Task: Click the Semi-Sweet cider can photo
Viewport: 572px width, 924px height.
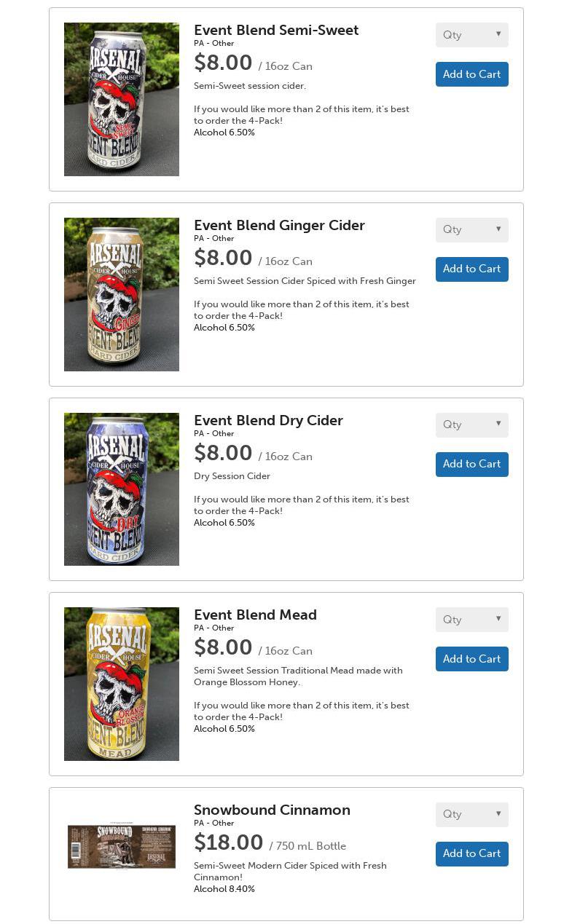Action: tap(122, 100)
